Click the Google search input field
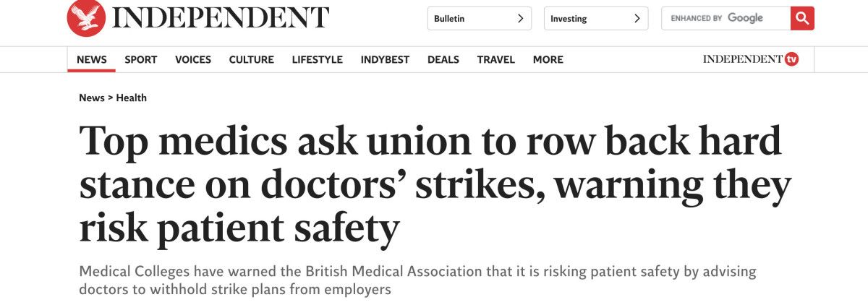The image size is (868, 305). pos(726,18)
